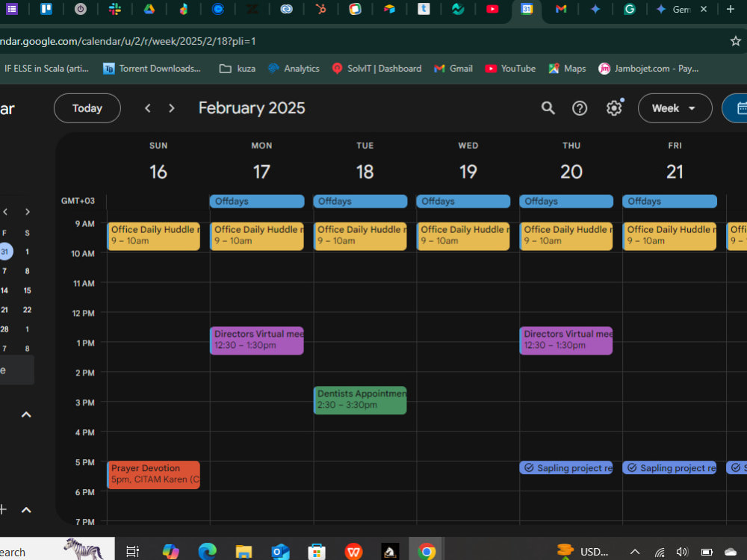Screen dimensions: 747x560
Task: Open the kuza bookmarks folder
Action: point(238,69)
